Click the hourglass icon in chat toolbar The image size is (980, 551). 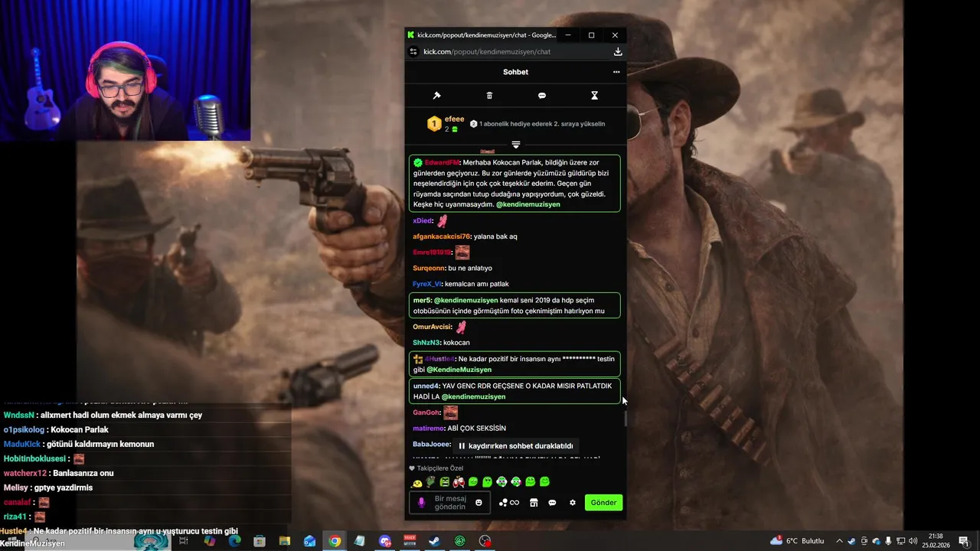coord(594,96)
